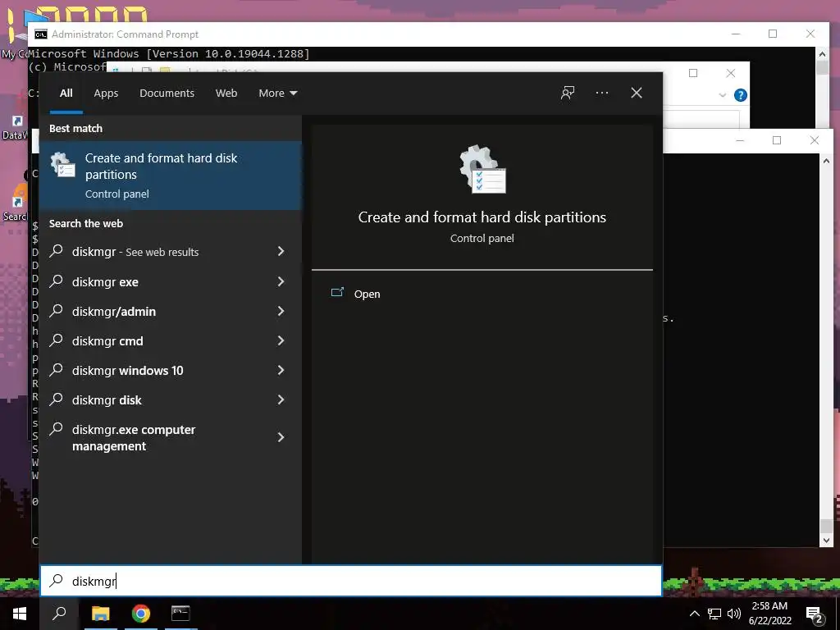Viewport: 840px width, 630px height.
Task: Click Open in the preview pane
Action: (x=367, y=294)
